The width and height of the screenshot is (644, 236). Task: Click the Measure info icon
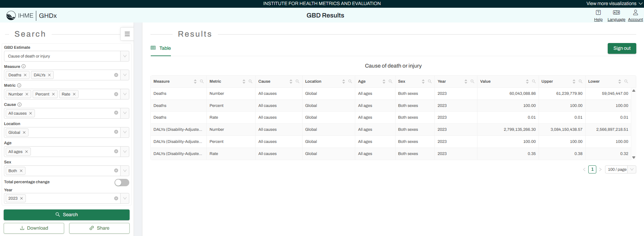(x=24, y=66)
